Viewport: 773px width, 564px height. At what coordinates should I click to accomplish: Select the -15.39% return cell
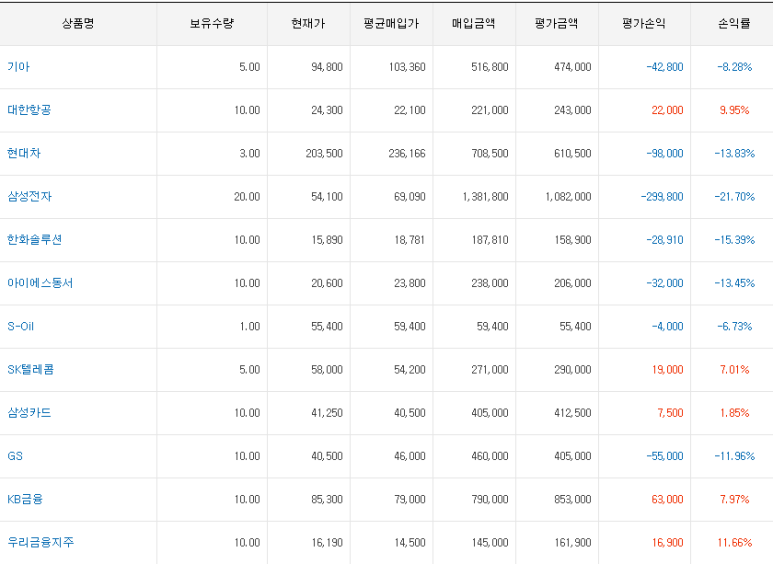point(735,240)
